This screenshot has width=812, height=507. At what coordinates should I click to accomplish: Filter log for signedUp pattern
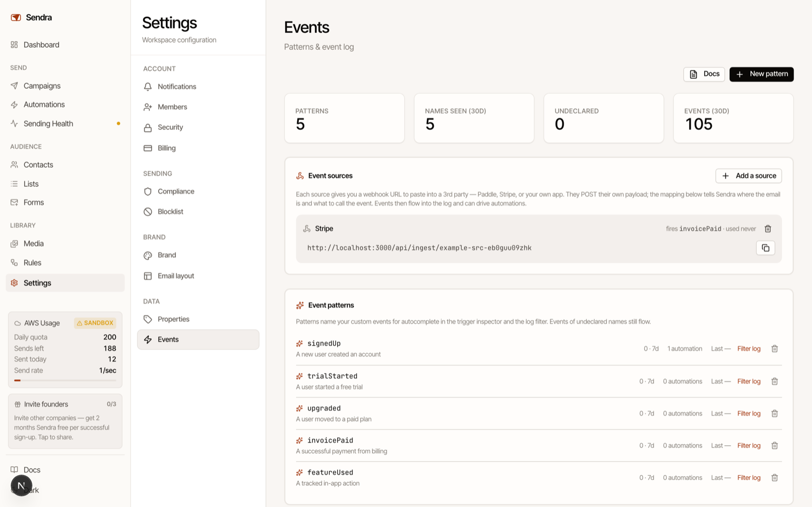point(749,349)
